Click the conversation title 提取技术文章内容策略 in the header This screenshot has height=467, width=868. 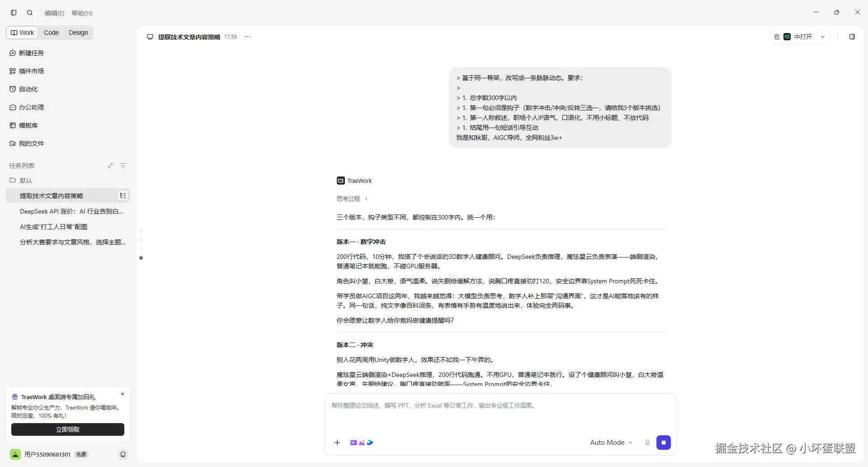[x=189, y=37]
